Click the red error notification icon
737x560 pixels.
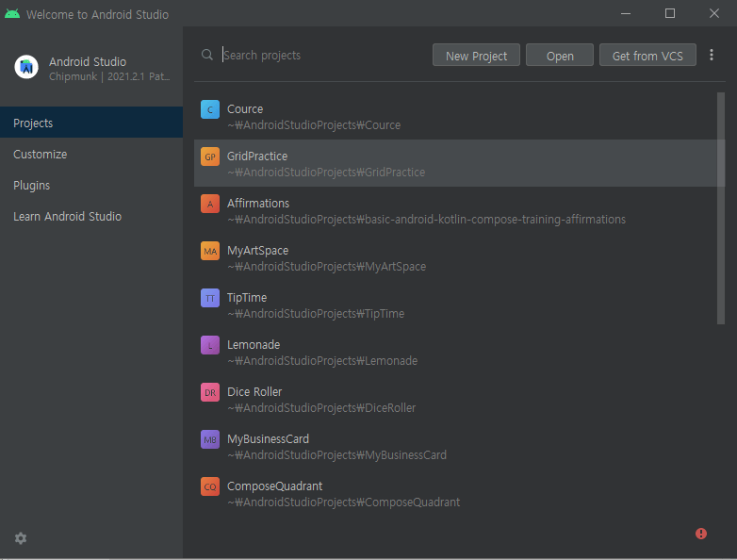point(701,534)
